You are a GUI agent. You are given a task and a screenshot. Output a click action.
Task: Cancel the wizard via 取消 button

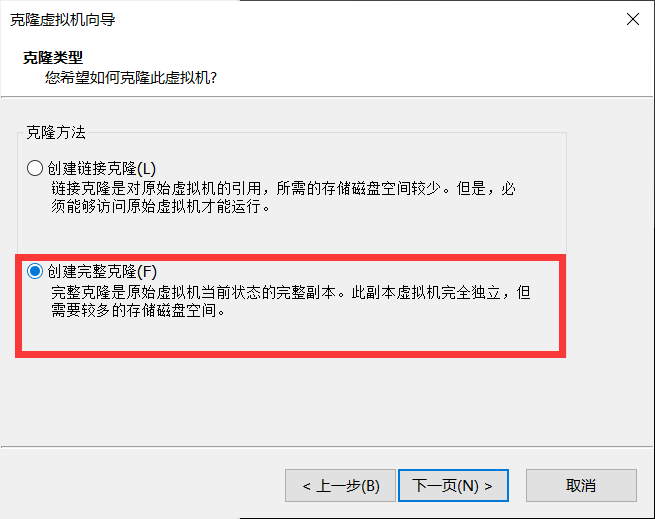coord(581,486)
